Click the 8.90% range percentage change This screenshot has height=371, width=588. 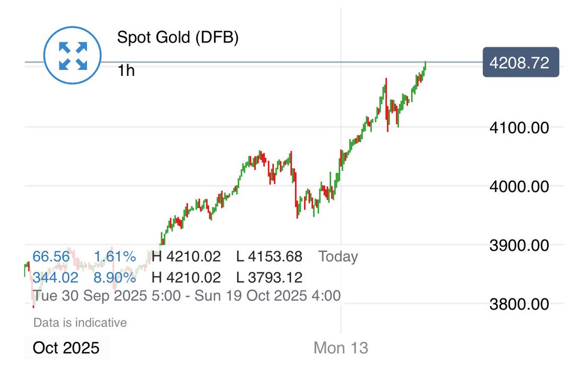[115, 277]
